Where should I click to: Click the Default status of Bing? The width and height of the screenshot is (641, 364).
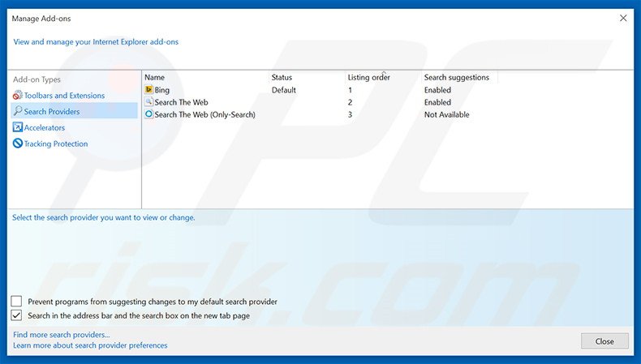point(284,90)
